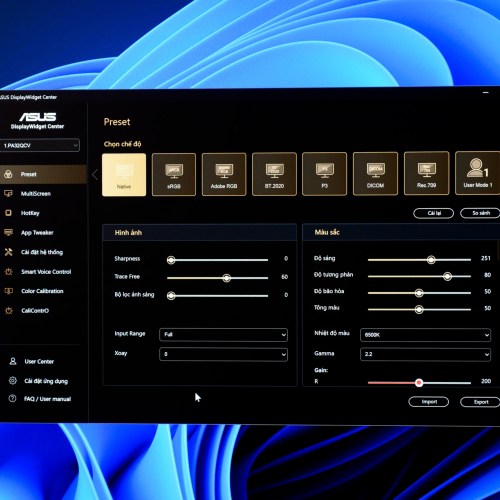Click the Độ bão hòa saturation slider handle

pos(419,293)
